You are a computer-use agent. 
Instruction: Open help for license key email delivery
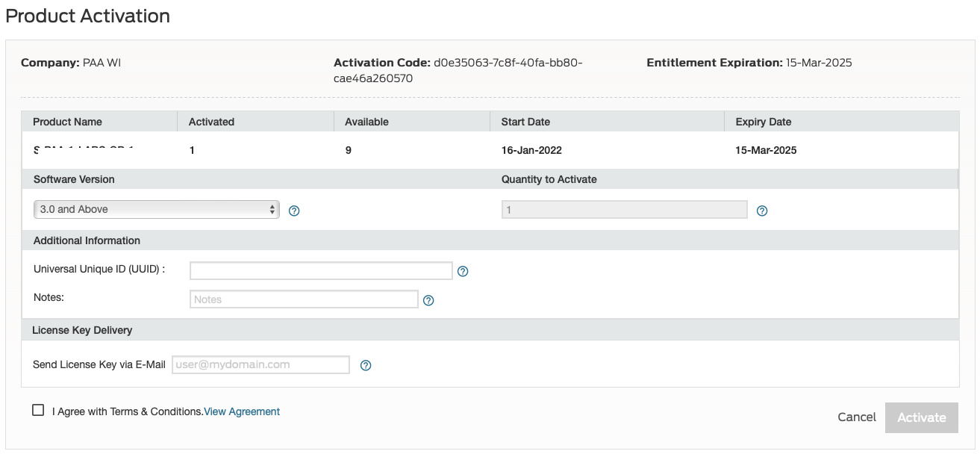365,364
